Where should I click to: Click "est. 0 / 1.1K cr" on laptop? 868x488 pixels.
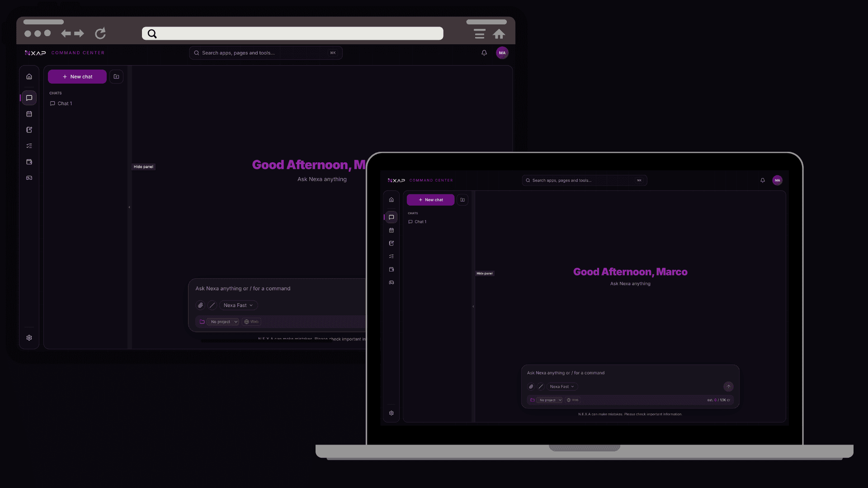[718, 400]
